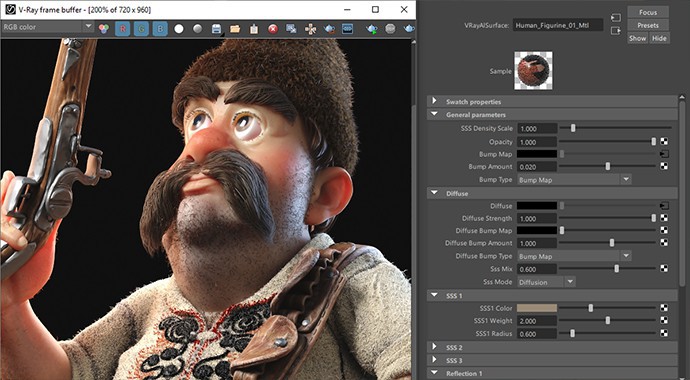Viewport: 690px width, 380px height.
Task: Click the blue screen link icon after teapot
Action: coord(348,29)
